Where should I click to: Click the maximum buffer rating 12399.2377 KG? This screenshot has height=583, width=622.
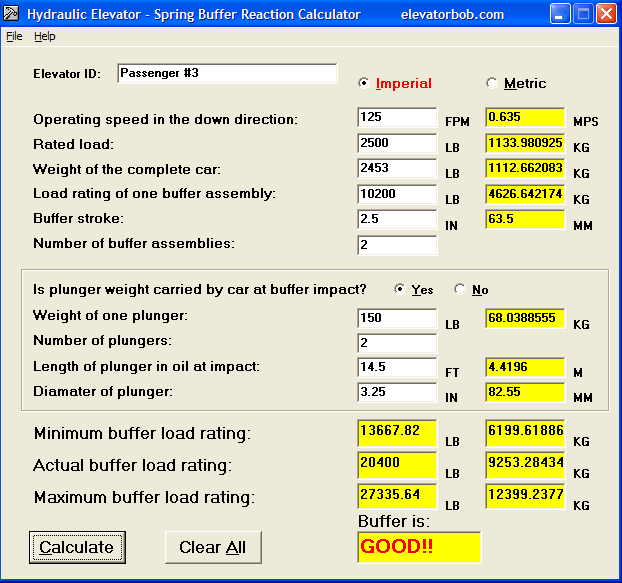[x=525, y=497]
